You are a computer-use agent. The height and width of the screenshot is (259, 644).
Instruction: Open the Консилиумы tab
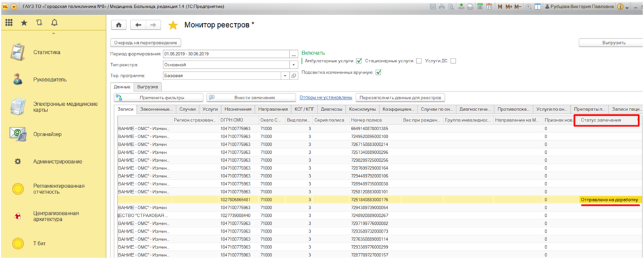coord(362,109)
